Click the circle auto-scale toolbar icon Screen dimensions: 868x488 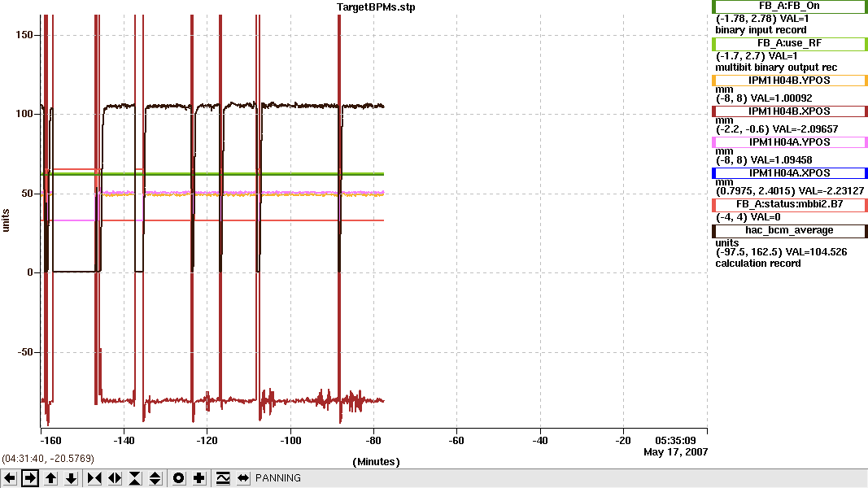(x=179, y=478)
